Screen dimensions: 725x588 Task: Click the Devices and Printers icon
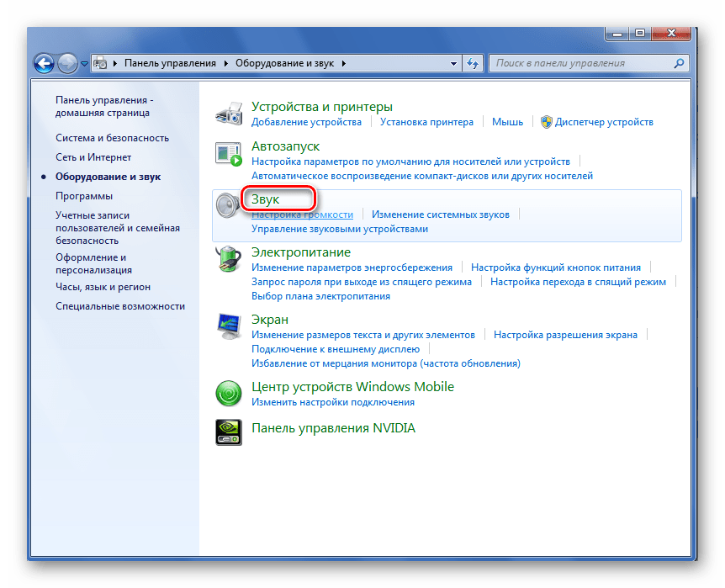229,114
